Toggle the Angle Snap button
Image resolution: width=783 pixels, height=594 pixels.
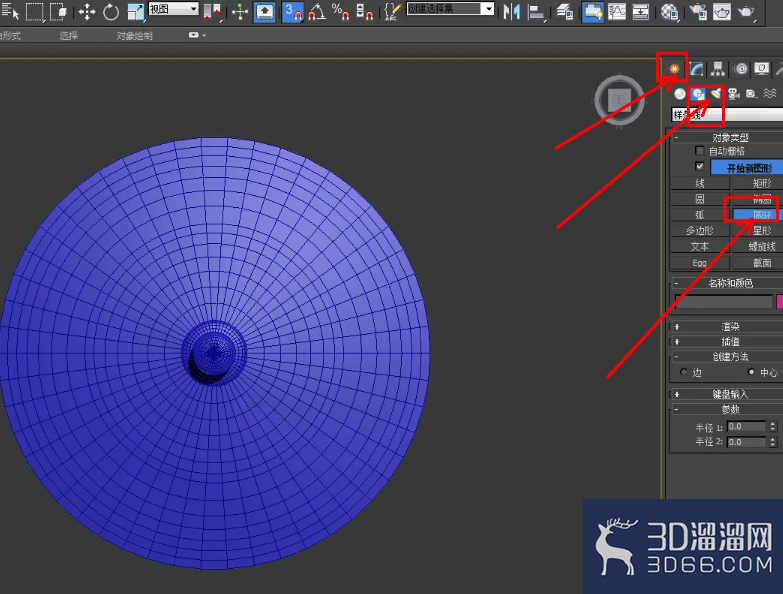[x=317, y=12]
